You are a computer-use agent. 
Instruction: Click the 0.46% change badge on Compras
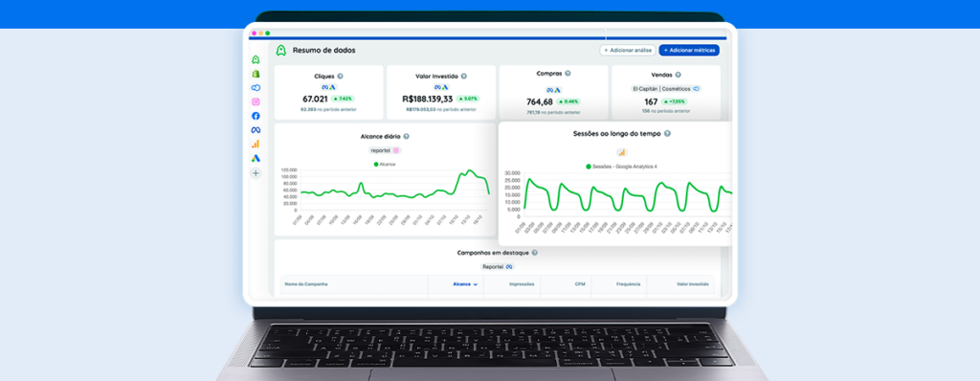point(568,102)
